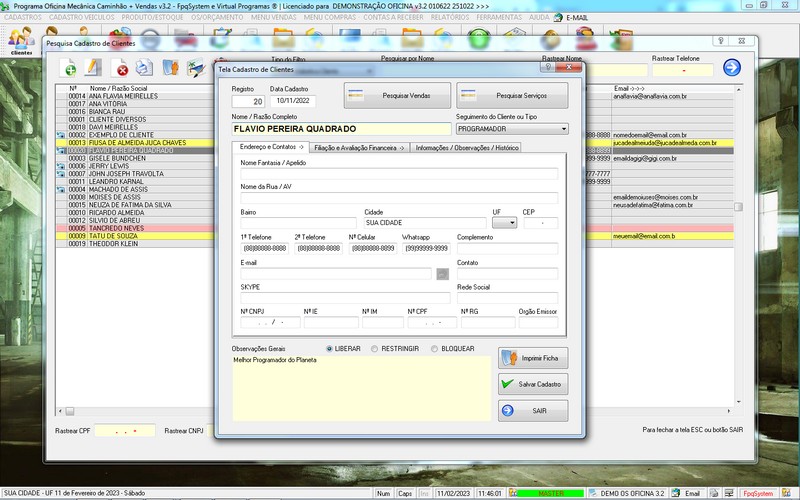
Task: Select RESTRINGIR radio option
Action: pos(374,349)
